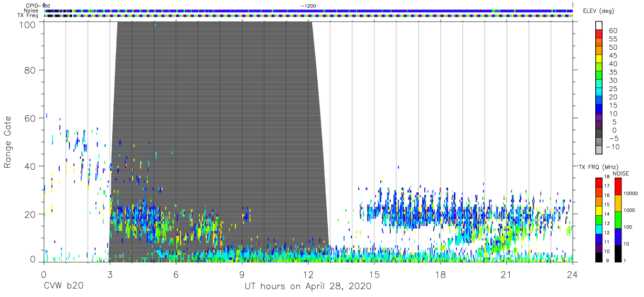Pick purple 10–11 segment in TX FRQ colorbar

(x=598, y=248)
